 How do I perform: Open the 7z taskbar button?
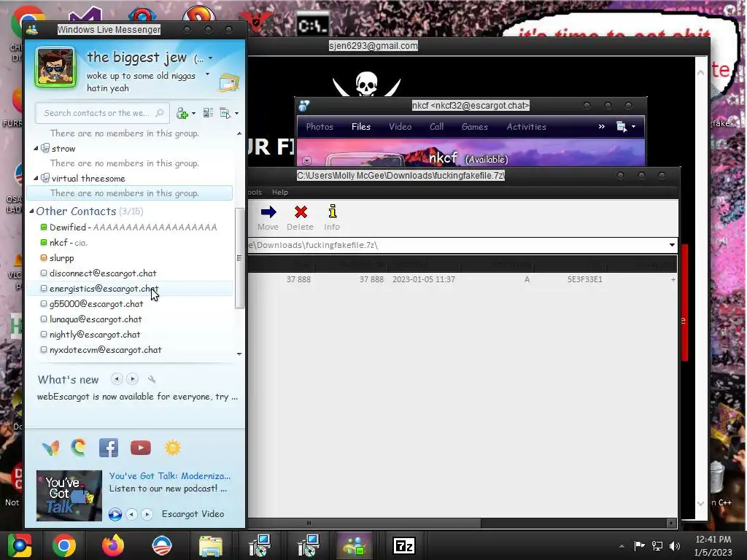(x=404, y=545)
